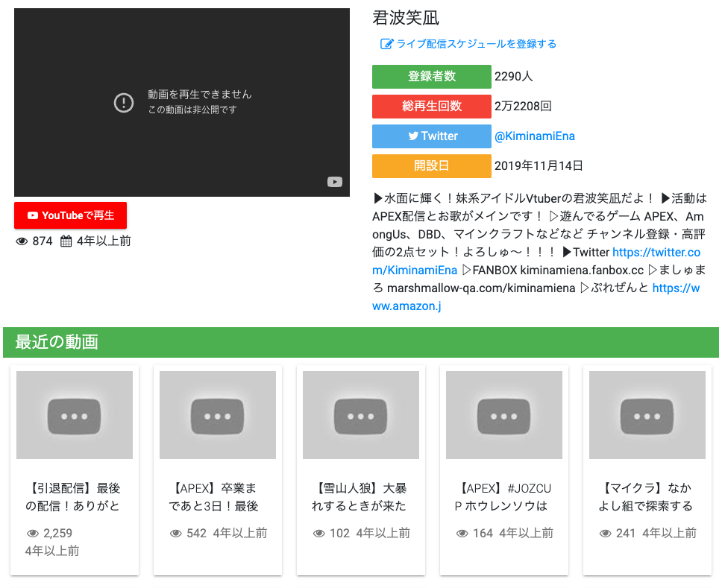Select the 【APEX】#JOZCUP video title
The image size is (722, 588).
(504, 497)
